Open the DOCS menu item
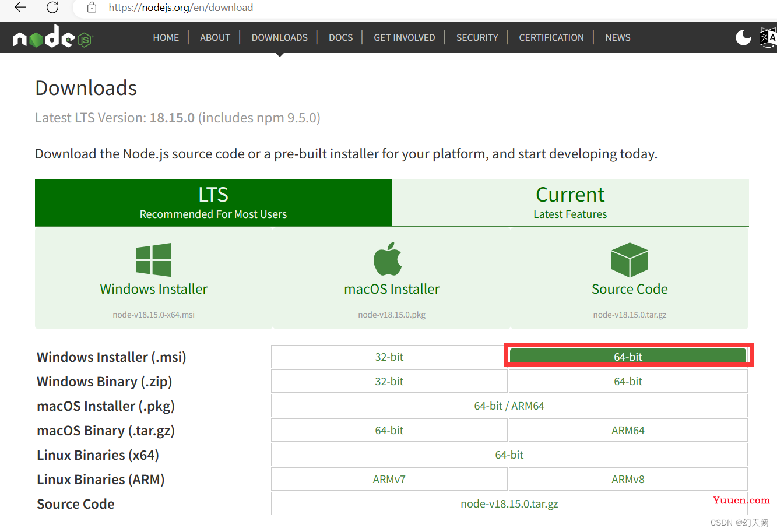This screenshot has width=777, height=532. (340, 37)
